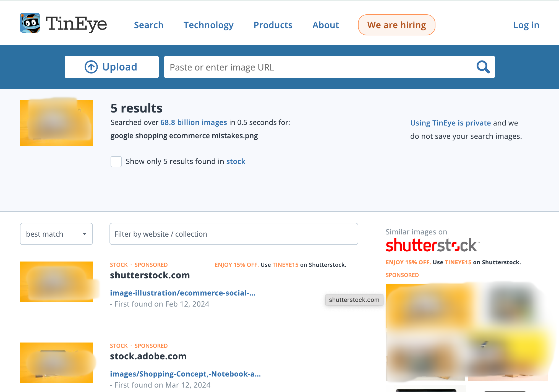Open the About page link

[325, 25]
